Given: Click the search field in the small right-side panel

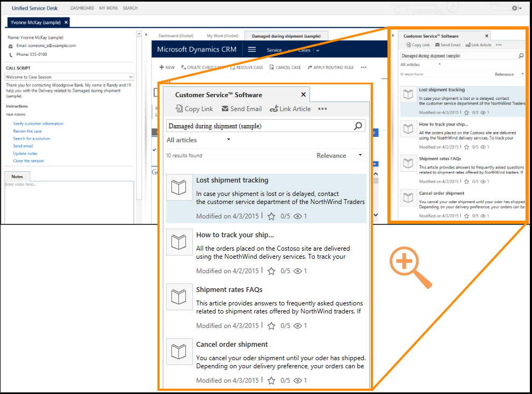Looking at the screenshot, I should [x=463, y=56].
